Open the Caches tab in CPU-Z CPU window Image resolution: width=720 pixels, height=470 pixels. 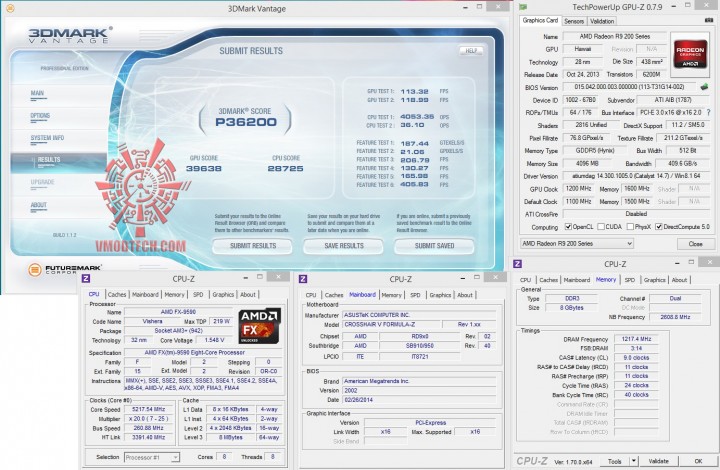117,295
